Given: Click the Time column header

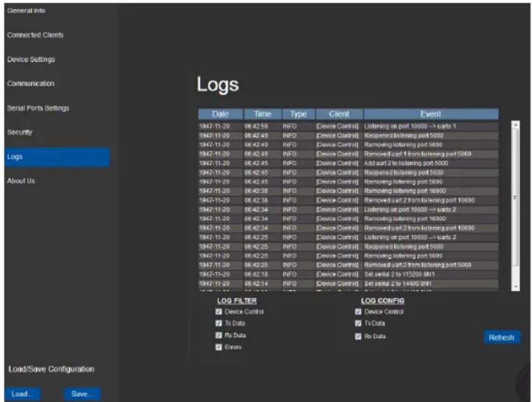Looking at the screenshot, I should pyautogui.click(x=263, y=114).
